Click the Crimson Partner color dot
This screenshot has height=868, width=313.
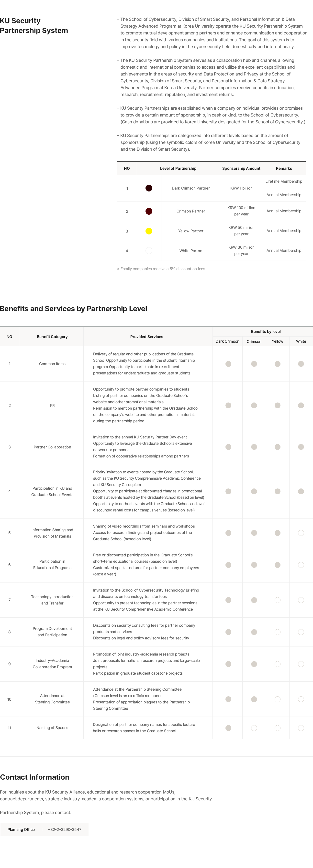pyautogui.click(x=149, y=211)
